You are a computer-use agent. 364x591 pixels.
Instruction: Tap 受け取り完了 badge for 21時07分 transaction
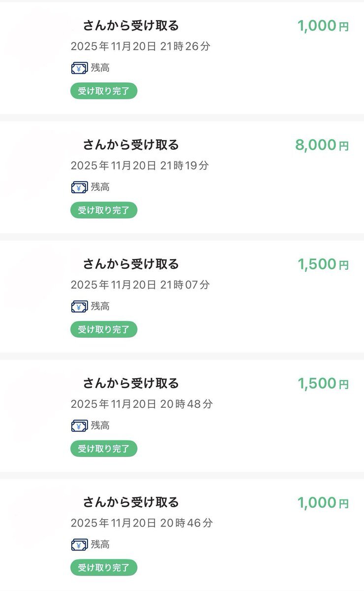pos(103,329)
